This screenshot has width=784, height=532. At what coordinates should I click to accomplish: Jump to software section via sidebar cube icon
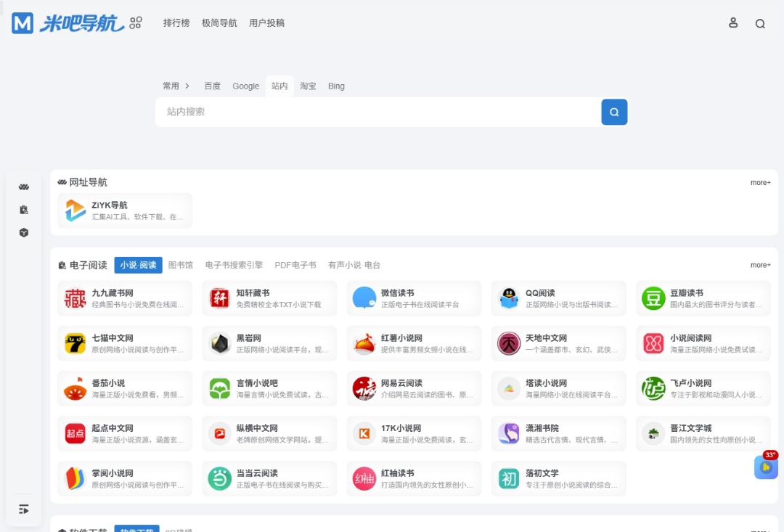click(23, 232)
